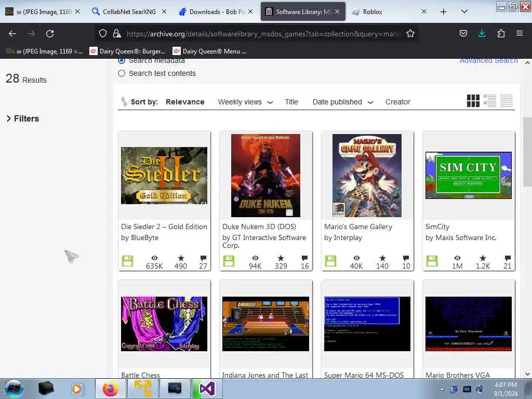This screenshot has width=532, height=399.
Task: Sort results by Relevance
Action: coord(185,102)
